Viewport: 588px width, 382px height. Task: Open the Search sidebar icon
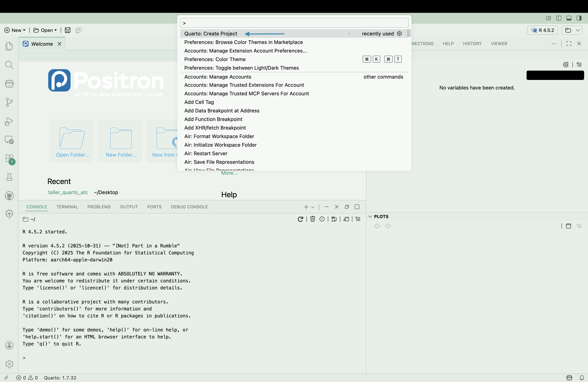coord(9,65)
